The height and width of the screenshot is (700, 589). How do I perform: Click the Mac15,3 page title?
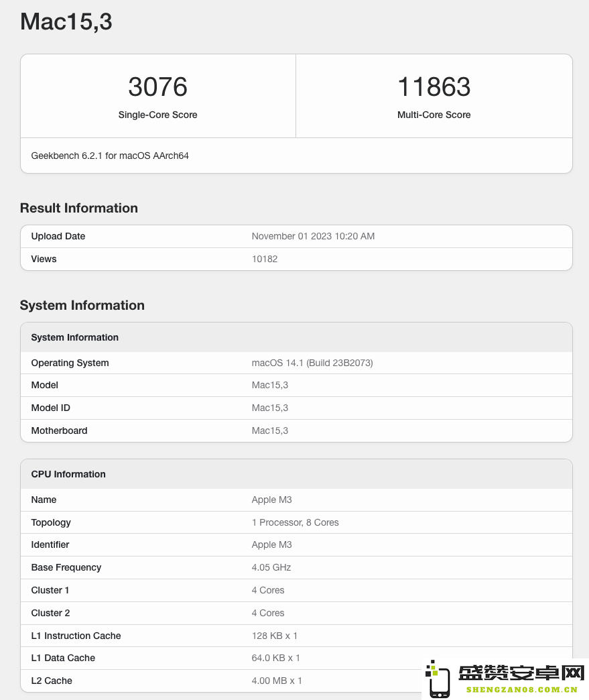pyautogui.click(x=66, y=21)
